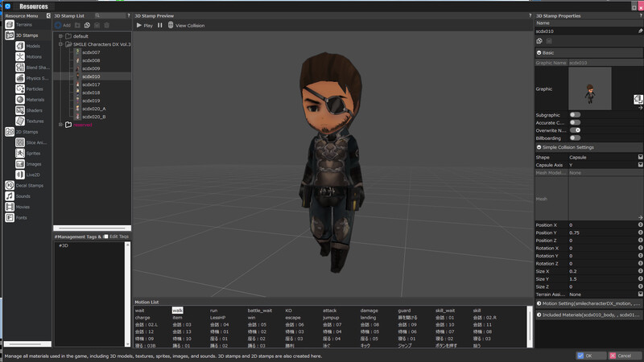644x362 pixels.
Task: Collapse the Resource Menu panel arrow
Action: coord(48,15)
